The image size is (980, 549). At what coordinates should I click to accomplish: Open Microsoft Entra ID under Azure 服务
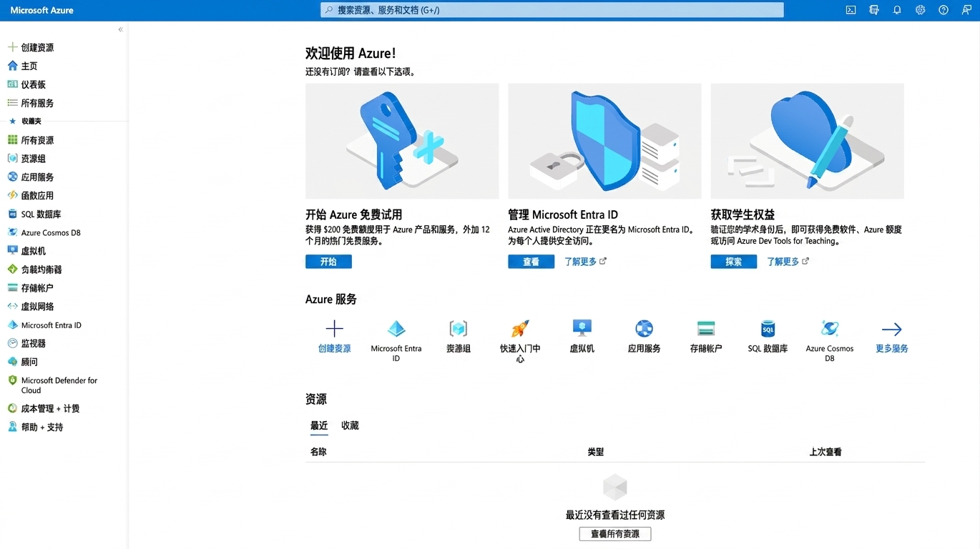tap(396, 340)
